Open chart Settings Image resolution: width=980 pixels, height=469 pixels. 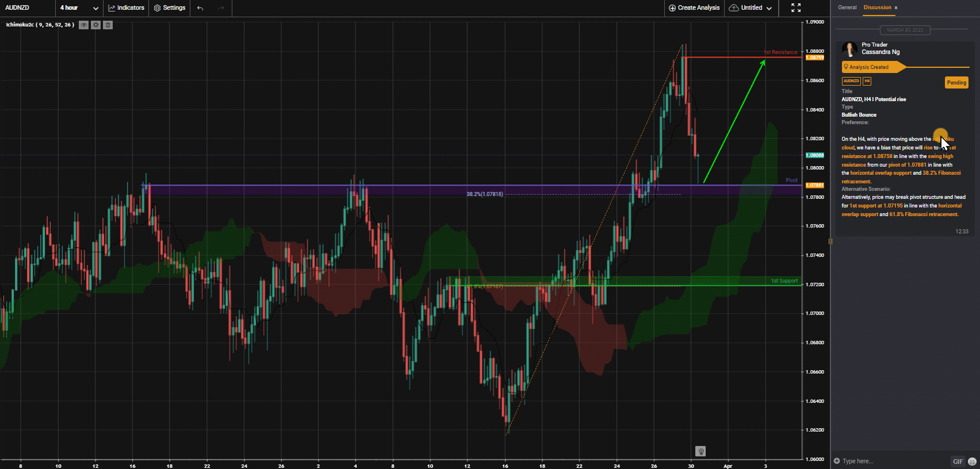[x=170, y=8]
